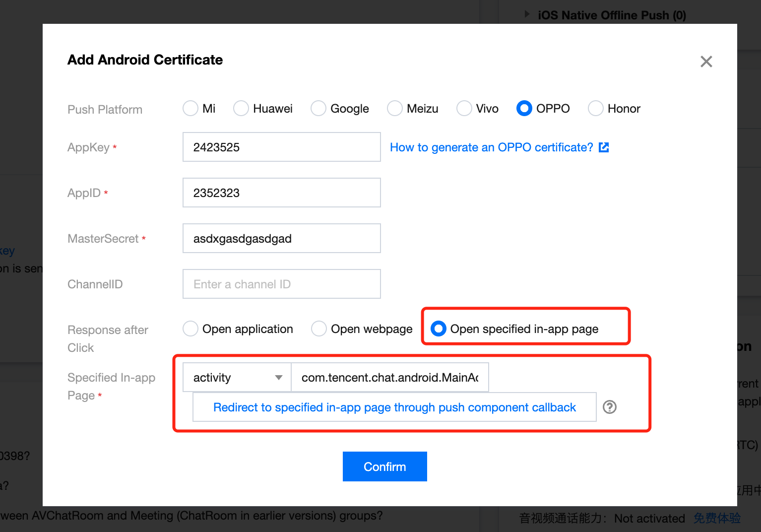This screenshot has width=761, height=532.
Task: Pick Honor as push platform
Action: tap(596, 108)
